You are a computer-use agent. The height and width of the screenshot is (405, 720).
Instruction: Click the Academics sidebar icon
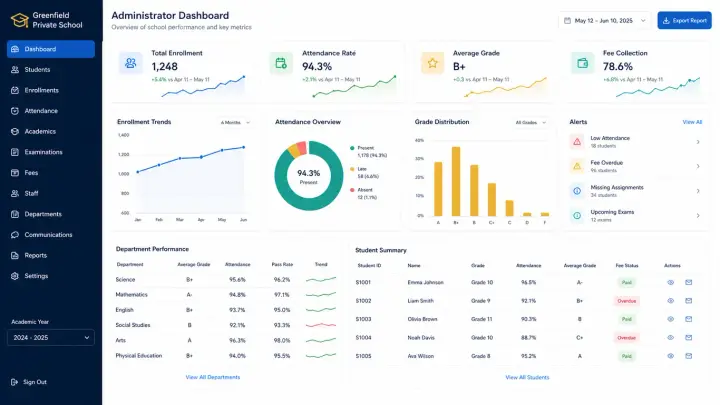(15, 132)
